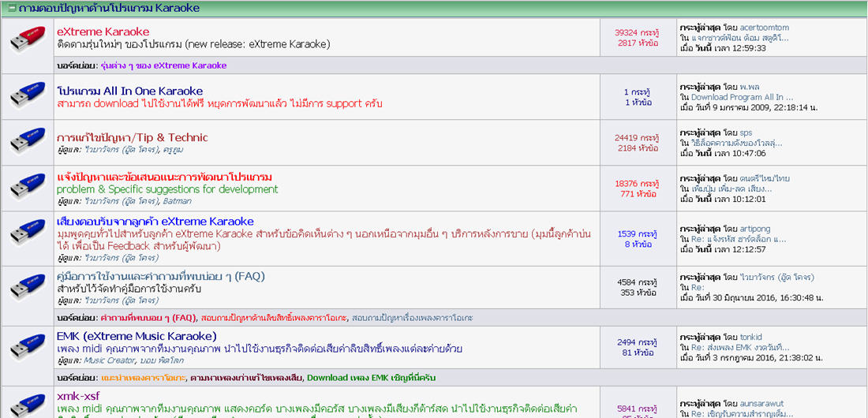Click the 4584 กระทู้ post count
The image size is (868, 418).
pyautogui.click(x=637, y=282)
